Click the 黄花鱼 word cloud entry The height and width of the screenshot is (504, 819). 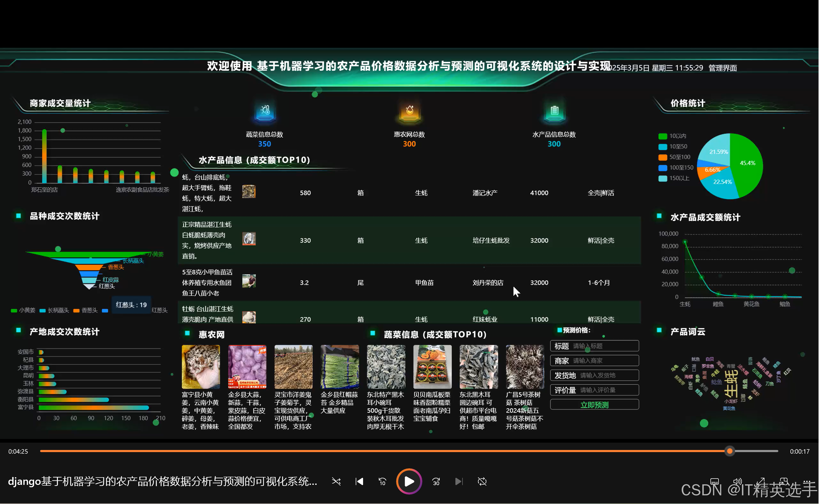729,408
